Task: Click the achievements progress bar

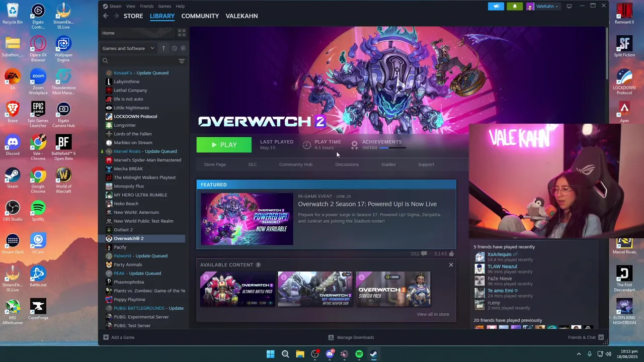Action: 392,148
